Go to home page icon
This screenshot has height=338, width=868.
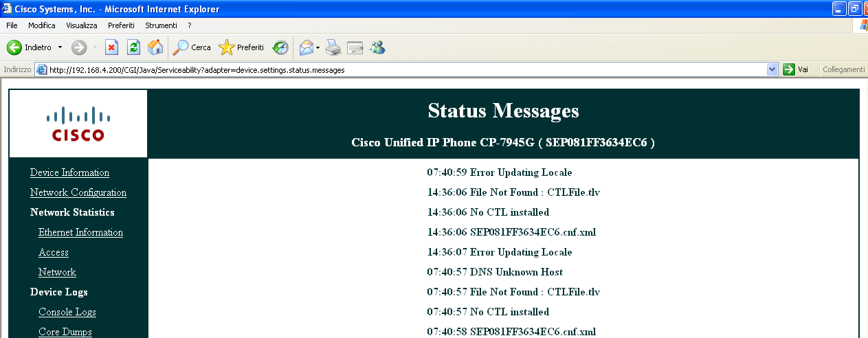(x=156, y=47)
